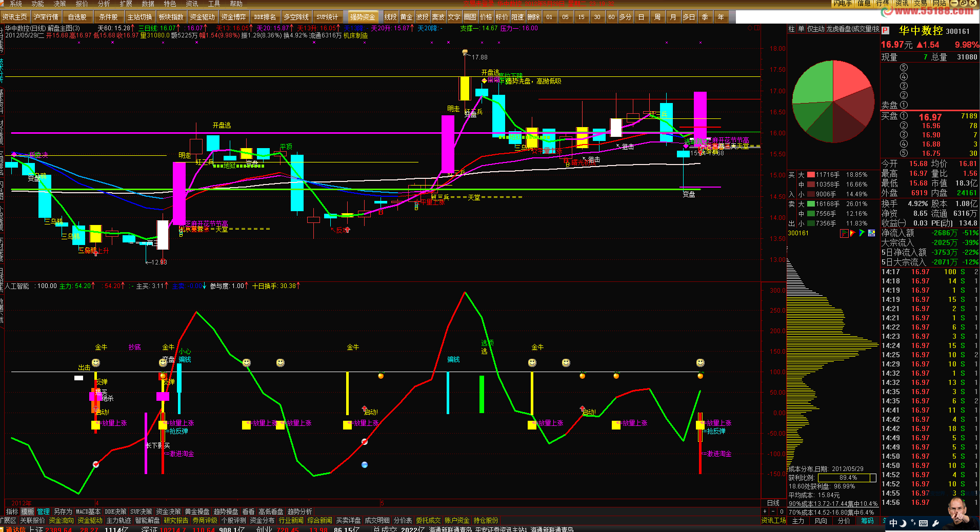
Task: Open the MACD基本 template tab
Action: pos(88,511)
